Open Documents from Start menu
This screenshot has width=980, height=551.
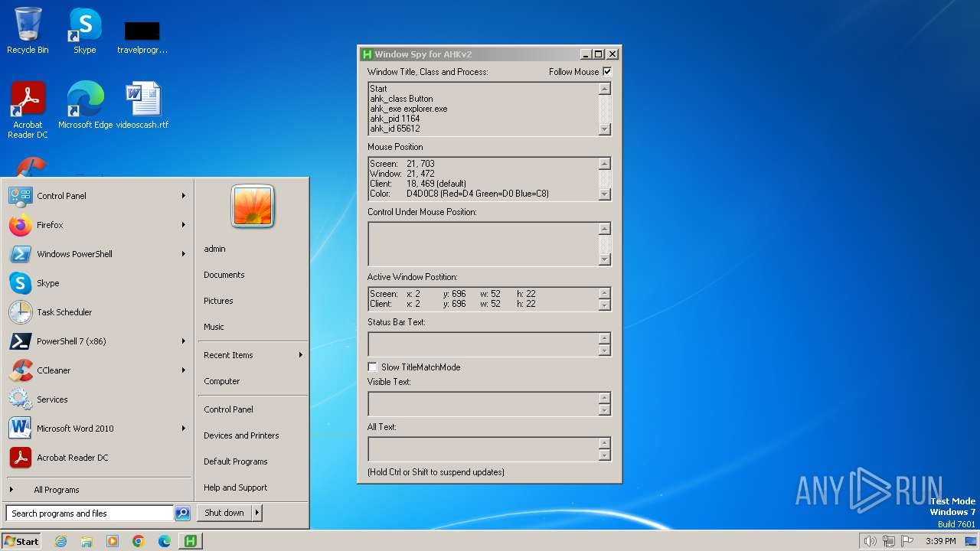tap(224, 275)
